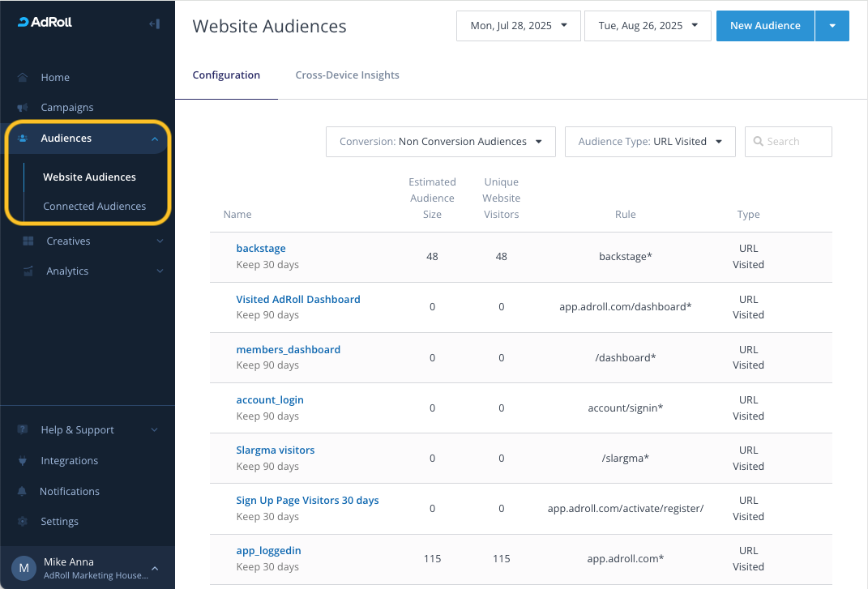This screenshot has width=868, height=589.
Task: Collapse the Audiences menu chevron
Action: (154, 139)
